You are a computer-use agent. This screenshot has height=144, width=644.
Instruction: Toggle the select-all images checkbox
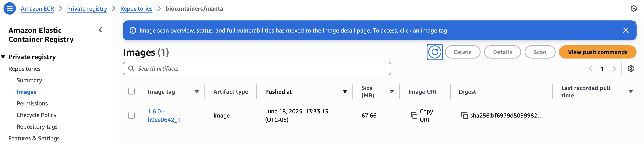[131, 91]
